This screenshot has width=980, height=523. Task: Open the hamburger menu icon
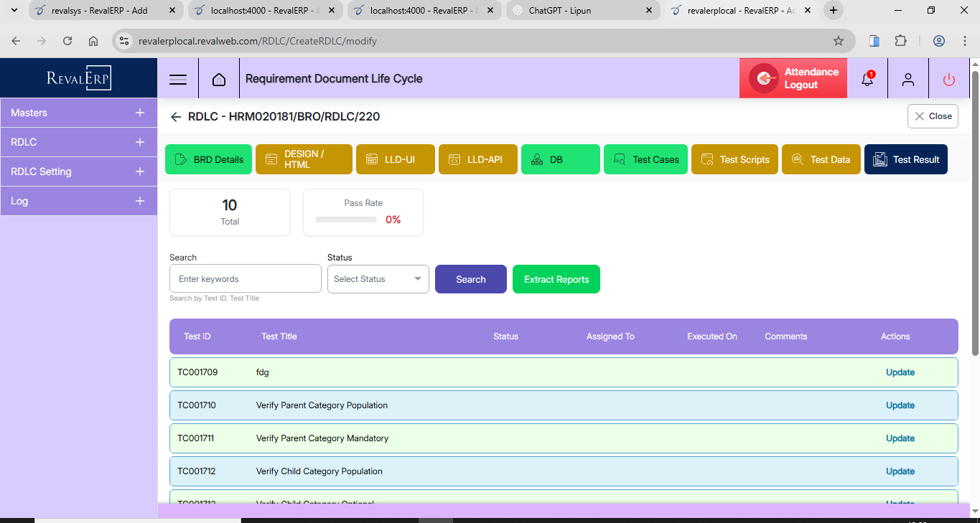tap(178, 79)
